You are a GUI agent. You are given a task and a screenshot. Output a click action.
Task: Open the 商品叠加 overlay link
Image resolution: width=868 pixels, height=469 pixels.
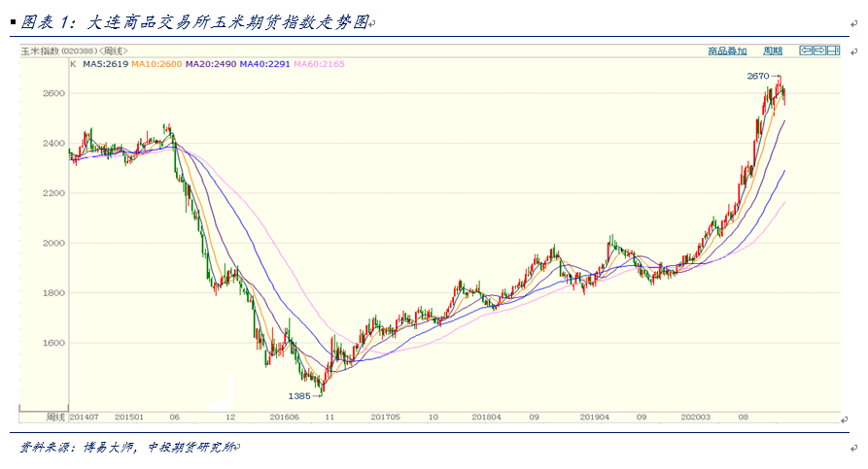[x=727, y=50]
